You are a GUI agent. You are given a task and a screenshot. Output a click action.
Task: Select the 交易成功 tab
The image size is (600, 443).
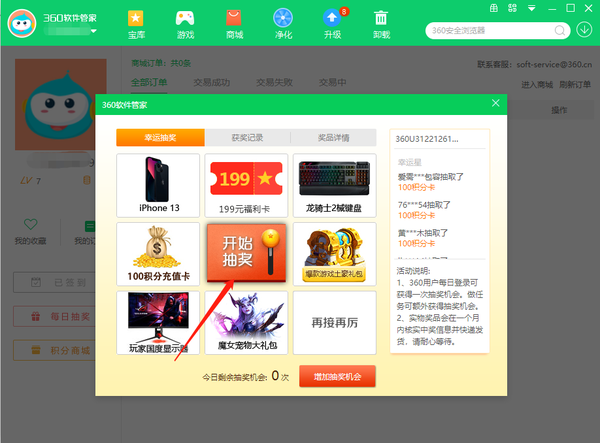click(x=212, y=82)
